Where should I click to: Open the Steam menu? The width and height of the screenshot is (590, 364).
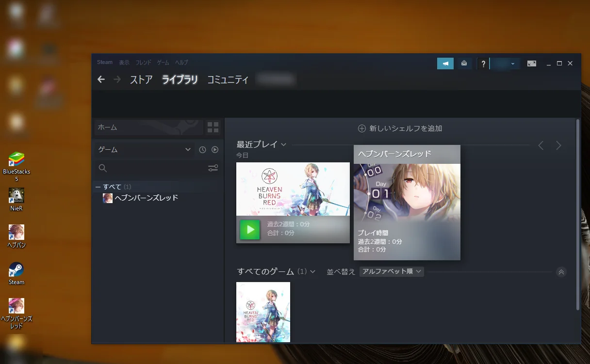point(105,63)
